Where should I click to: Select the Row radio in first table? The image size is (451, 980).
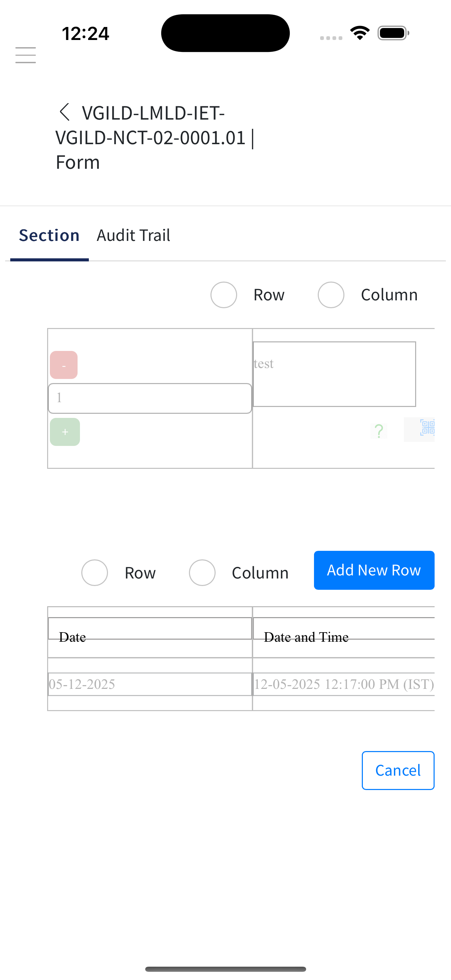[x=223, y=295]
